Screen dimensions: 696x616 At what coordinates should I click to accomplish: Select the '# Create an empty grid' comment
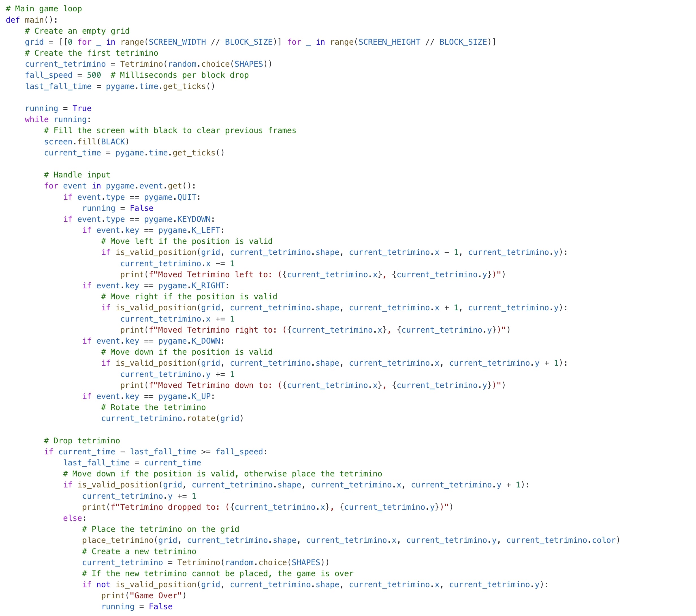[x=77, y=31]
